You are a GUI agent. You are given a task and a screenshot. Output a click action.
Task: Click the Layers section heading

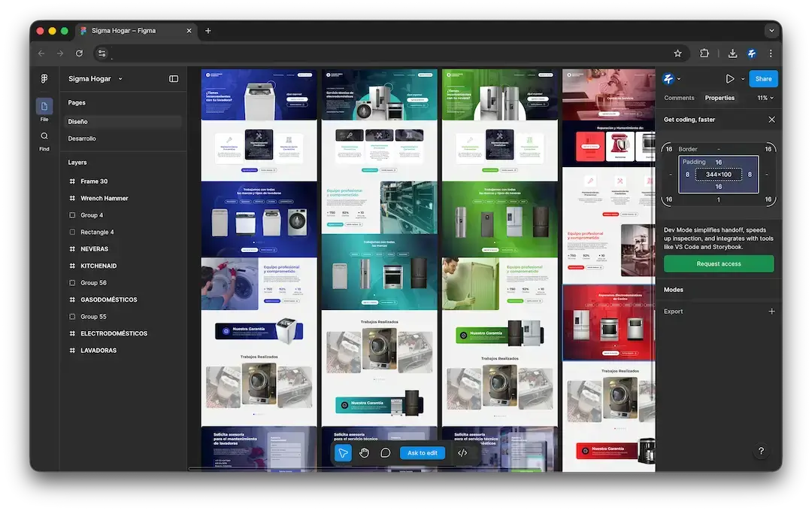click(x=77, y=163)
